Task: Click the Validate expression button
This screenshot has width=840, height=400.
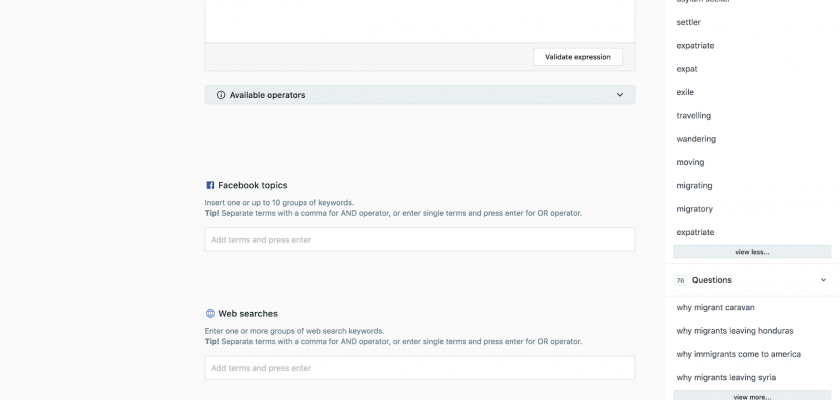Action: point(577,57)
